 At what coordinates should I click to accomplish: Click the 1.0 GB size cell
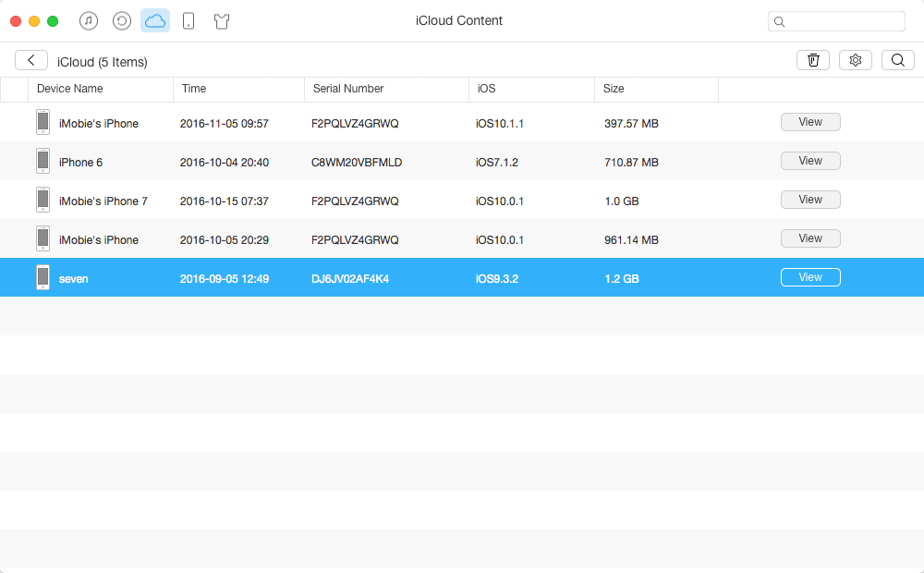(622, 201)
